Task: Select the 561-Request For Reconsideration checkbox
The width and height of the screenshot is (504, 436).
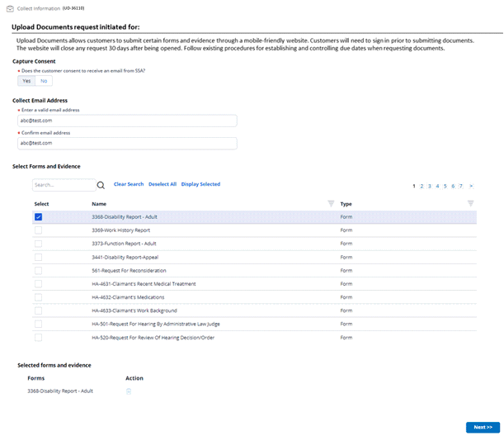Action: (38, 270)
